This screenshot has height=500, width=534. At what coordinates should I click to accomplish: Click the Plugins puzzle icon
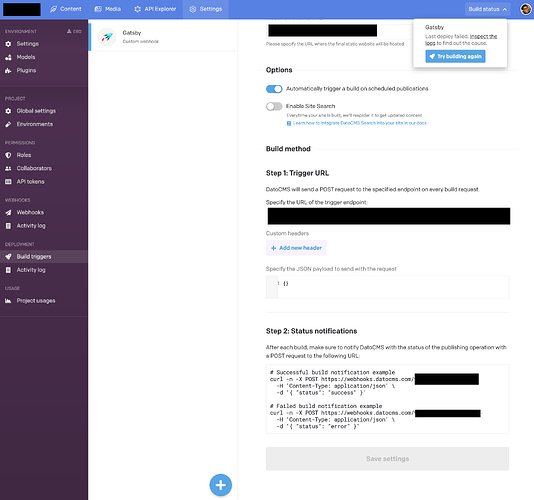tap(8, 71)
